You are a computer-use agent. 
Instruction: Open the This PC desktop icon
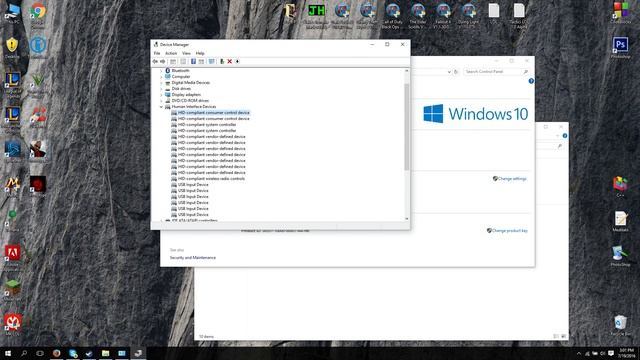click(x=12, y=13)
